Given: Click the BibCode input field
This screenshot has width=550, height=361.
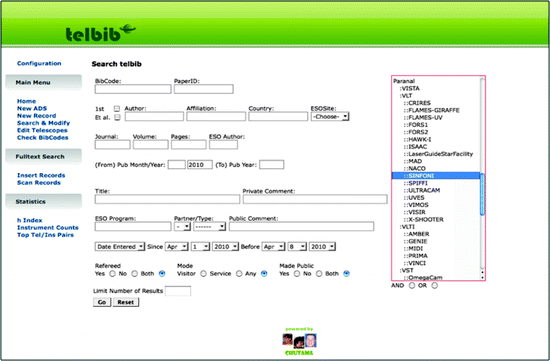Looking at the screenshot, I should (133, 89).
